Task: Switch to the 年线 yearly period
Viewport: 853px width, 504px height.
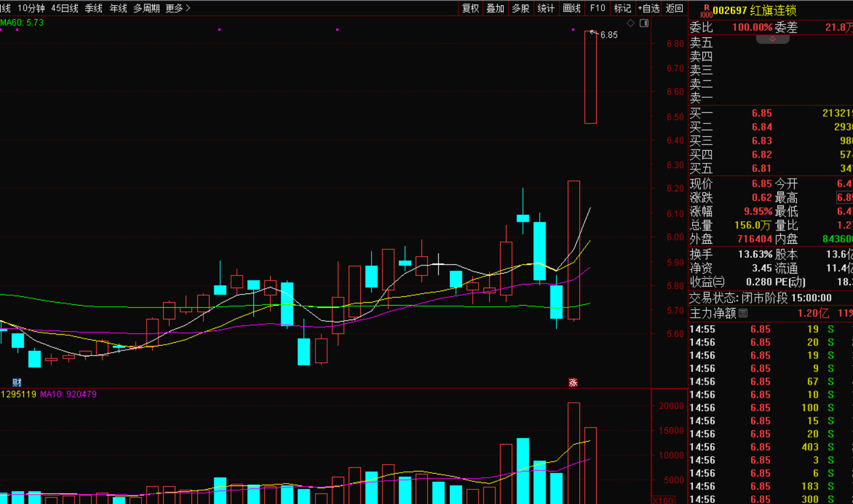Action: [118, 8]
